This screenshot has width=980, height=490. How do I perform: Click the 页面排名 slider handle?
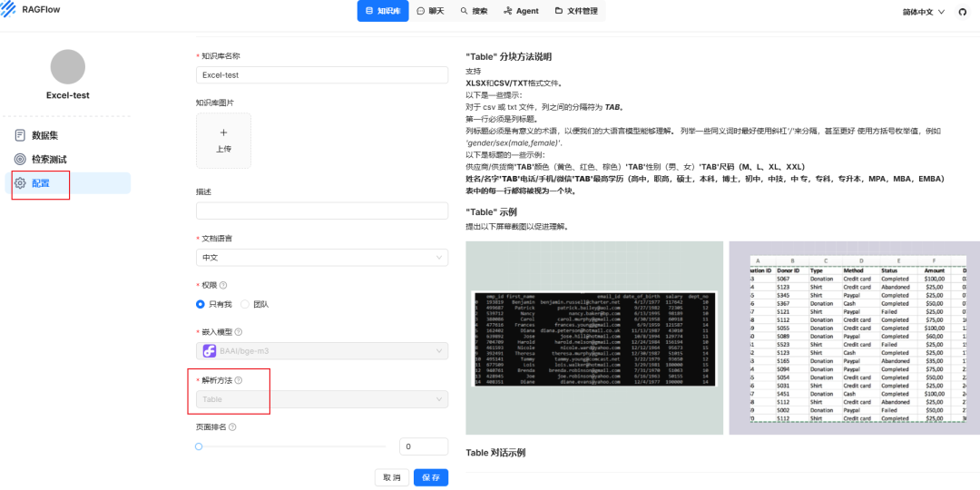[199, 446]
